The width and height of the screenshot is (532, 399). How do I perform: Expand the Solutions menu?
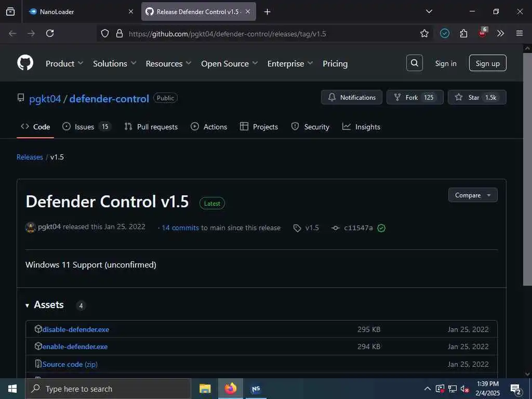(115, 63)
